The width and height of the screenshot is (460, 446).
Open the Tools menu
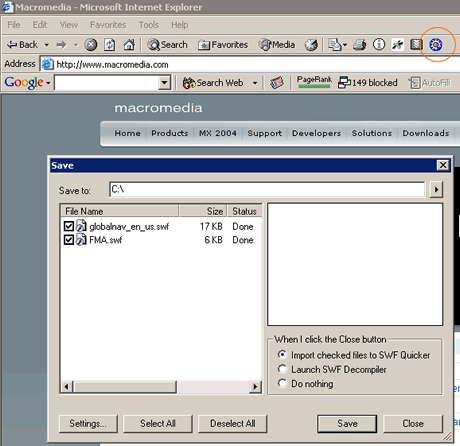[x=149, y=25]
